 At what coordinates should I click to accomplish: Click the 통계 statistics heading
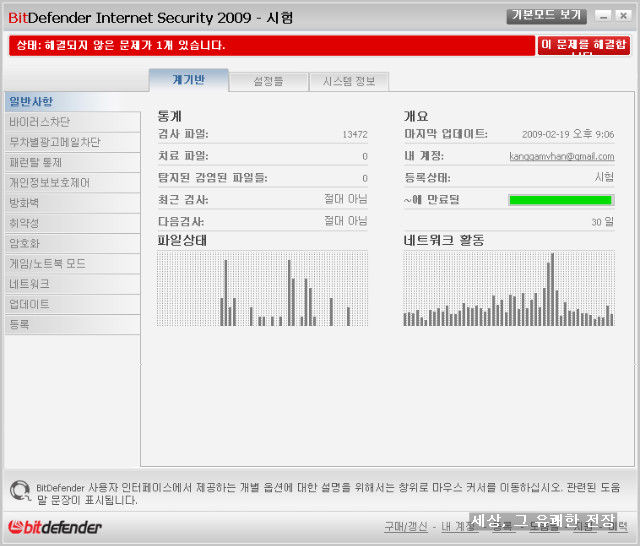click(x=169, y=116)
